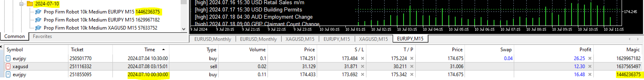Screen dimensions: 644x80
Task: Click expert icon for EURJPY M15 1629967182
Action: (x=38, y=20)
